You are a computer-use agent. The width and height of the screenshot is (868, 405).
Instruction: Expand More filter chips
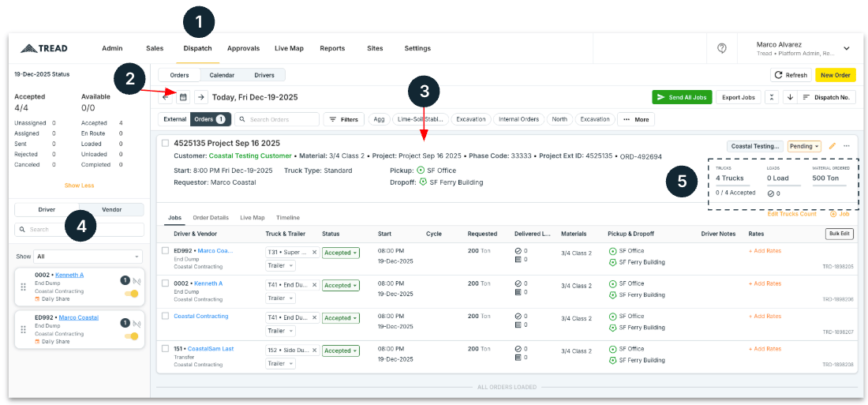[x=636, y=119]
